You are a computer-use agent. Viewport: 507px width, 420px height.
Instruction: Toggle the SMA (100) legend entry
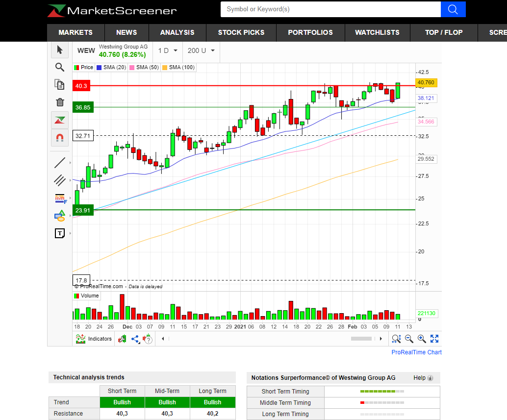pyautogui.click(x=178, y=68)
